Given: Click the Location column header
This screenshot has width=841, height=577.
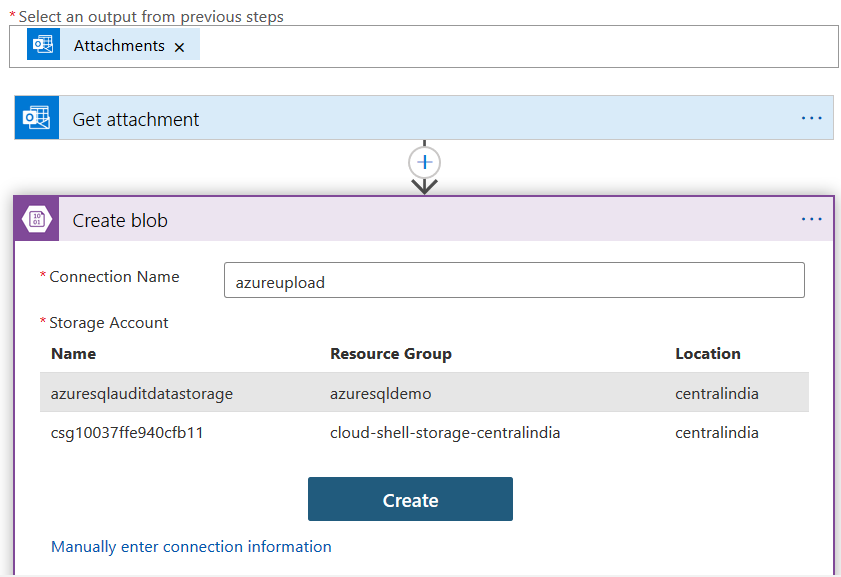Looking at the screenshot, I should coord(708,354).
